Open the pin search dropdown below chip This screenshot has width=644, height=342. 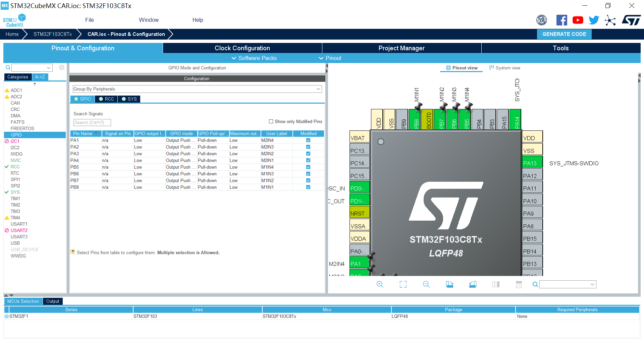tap(568, 284)
